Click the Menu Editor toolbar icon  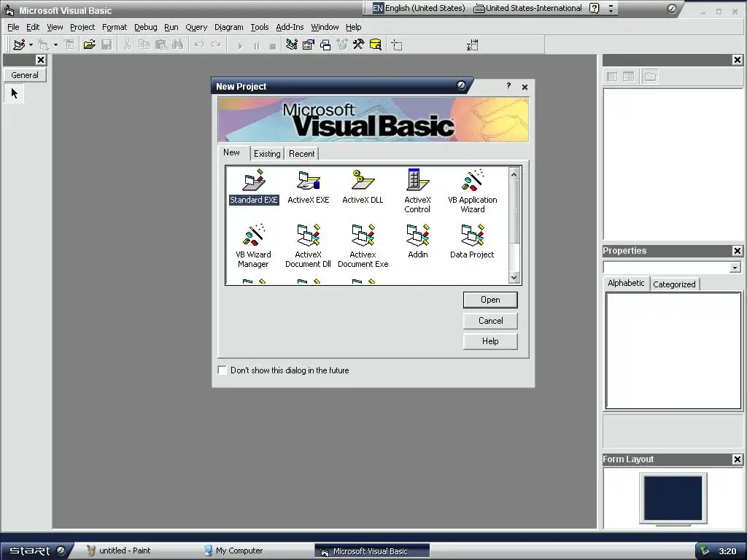(x=69, y=44)
